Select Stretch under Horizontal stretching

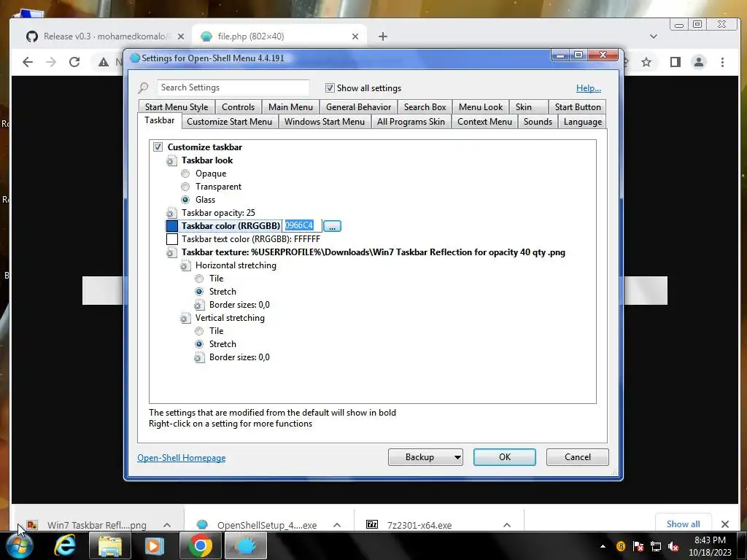[x=199, y=292]
